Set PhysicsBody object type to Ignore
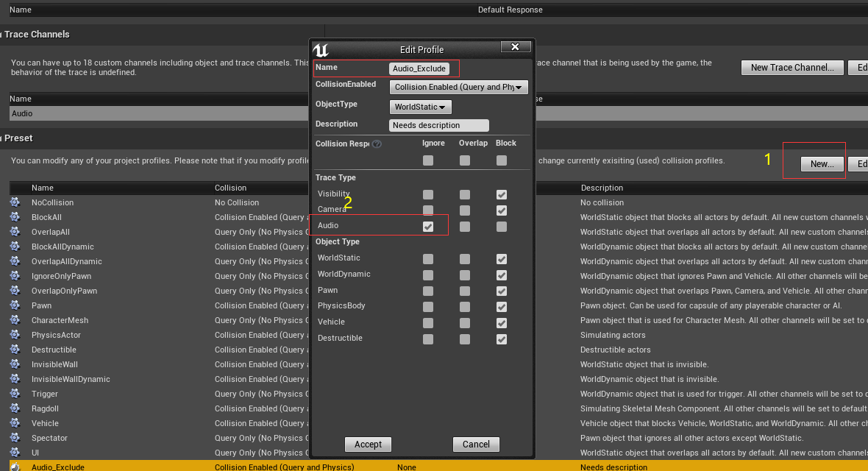Viewport: 868px width, 471px height. [x=428, y=307]
